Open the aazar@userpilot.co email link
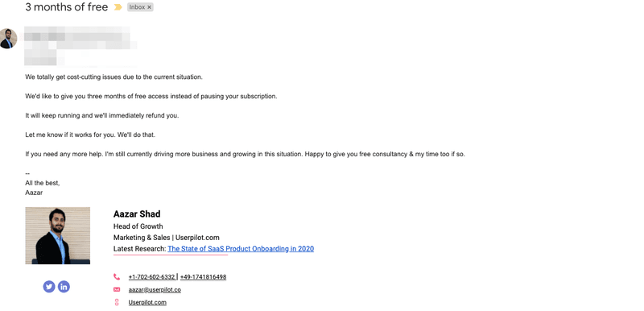This screenshot has width=644, height=311. [x=155, y=289]
